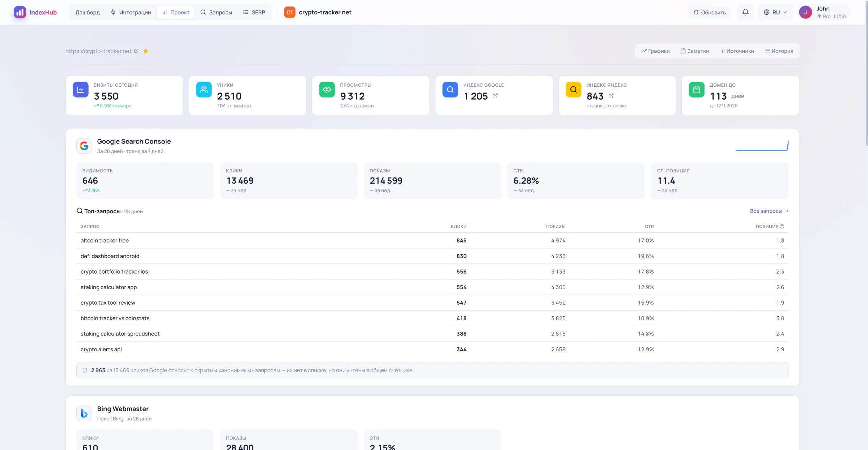Screen dimensions: 868x450
Task: Click the Unique visitors people icon
Action: click(204, 90)
